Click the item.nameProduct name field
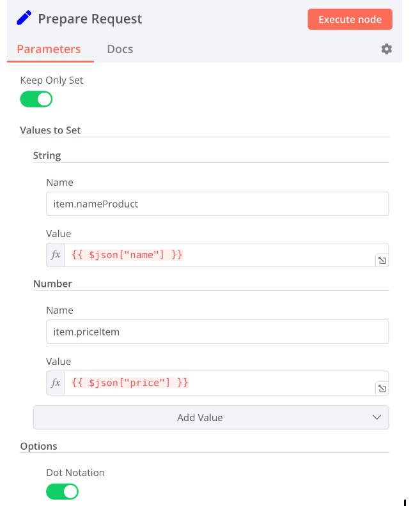The image size is (420, 506). pos(217,204)
